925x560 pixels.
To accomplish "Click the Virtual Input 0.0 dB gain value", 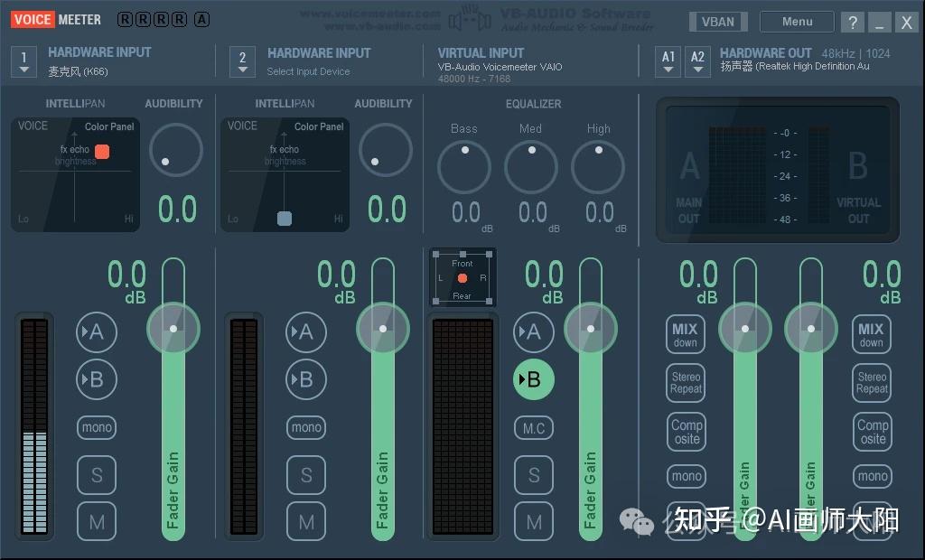I will (544, 282).
